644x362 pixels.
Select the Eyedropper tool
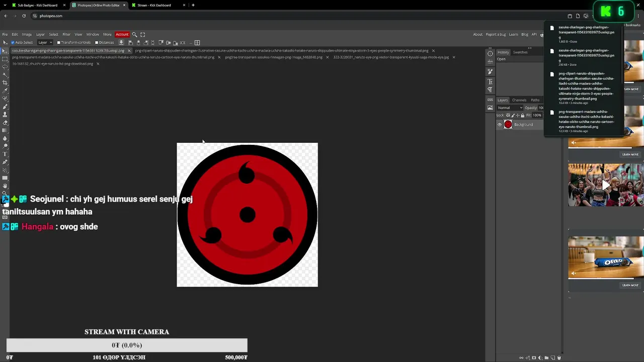coord(5,90)
